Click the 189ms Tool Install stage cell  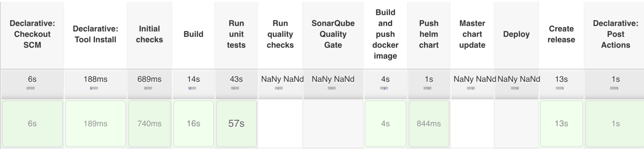96,123
